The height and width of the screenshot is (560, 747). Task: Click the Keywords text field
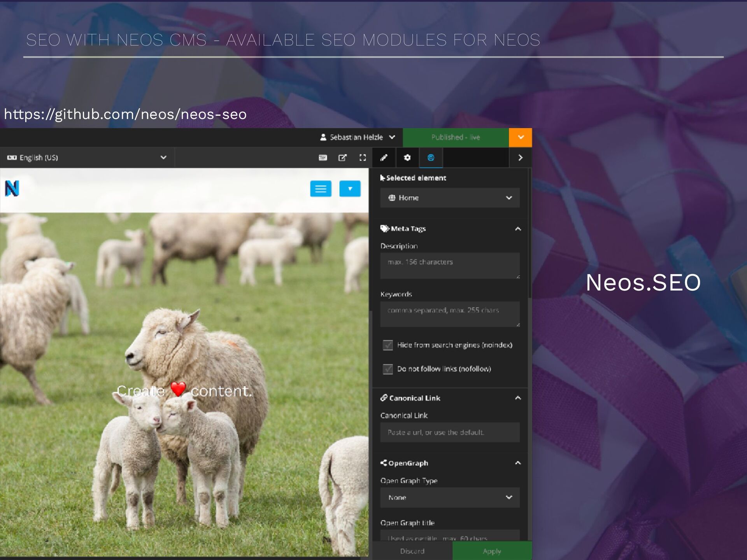[x=450, y=314]
